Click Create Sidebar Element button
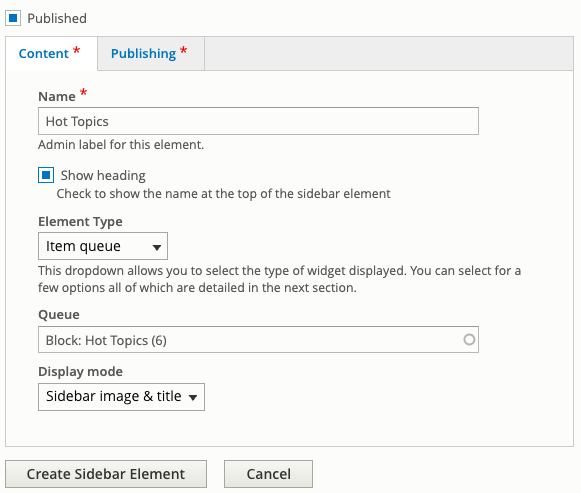The width and height of the screenshot is (581, 493). (106, 474)
